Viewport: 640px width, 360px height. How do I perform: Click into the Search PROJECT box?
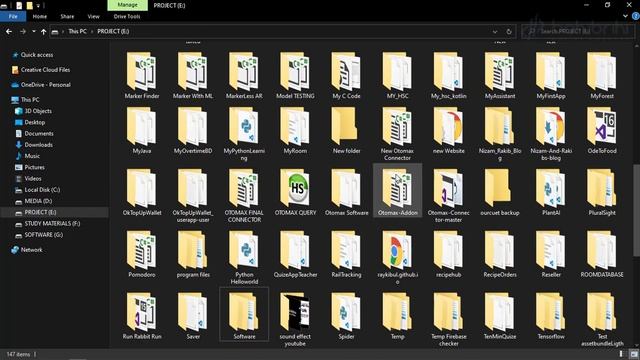click(x=578, y=31)
